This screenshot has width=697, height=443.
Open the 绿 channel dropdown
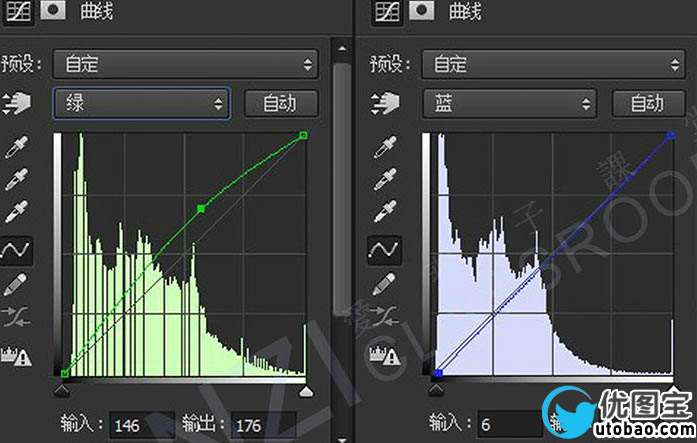[142, 104]
